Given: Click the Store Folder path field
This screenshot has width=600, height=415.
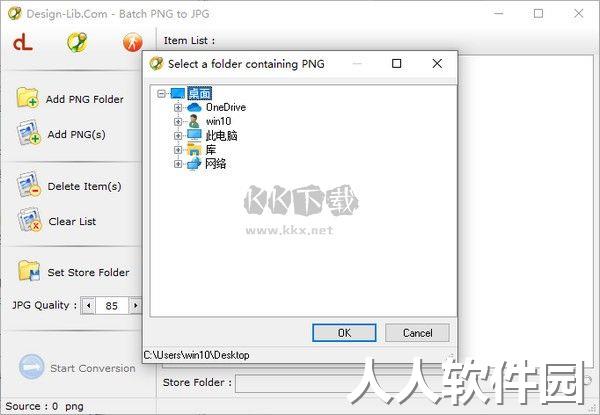Looking at the screenshot, I should coord(409,383).
